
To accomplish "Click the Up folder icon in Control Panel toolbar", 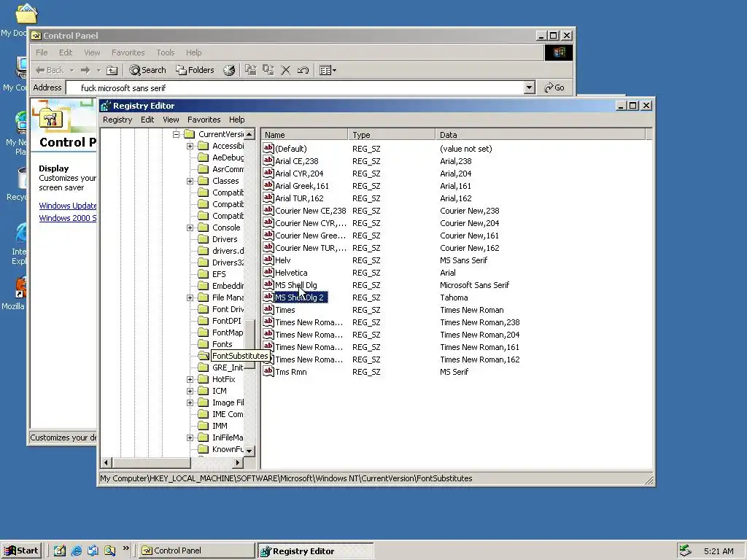I will [112, 70].
